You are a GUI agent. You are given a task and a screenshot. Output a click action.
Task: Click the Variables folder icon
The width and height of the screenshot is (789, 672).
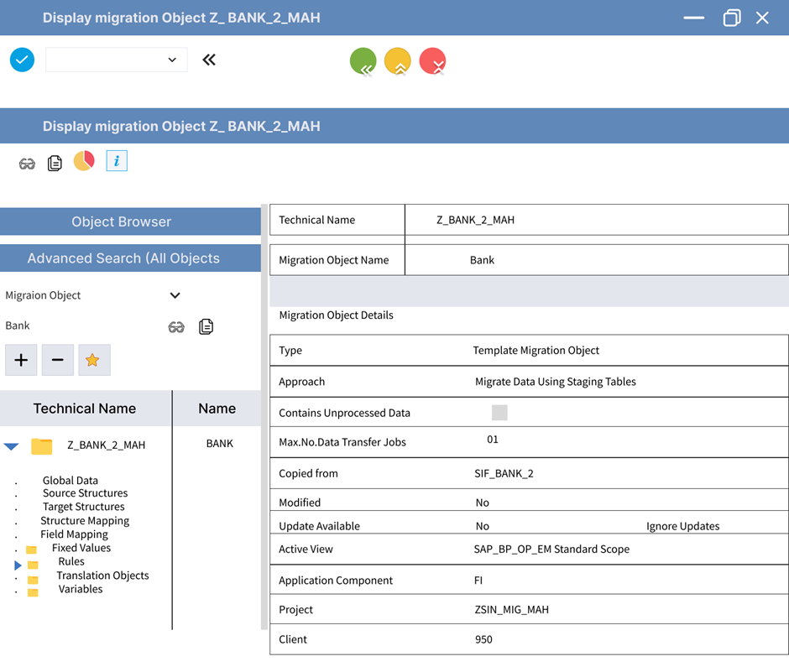[x=33, y=592]
